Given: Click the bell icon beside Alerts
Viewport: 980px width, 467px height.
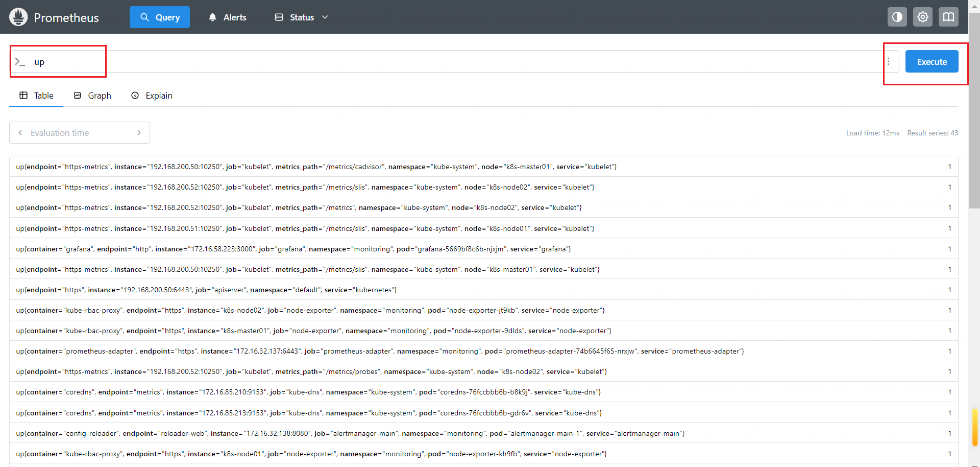Looking at the screenshot, I should 212,17.
